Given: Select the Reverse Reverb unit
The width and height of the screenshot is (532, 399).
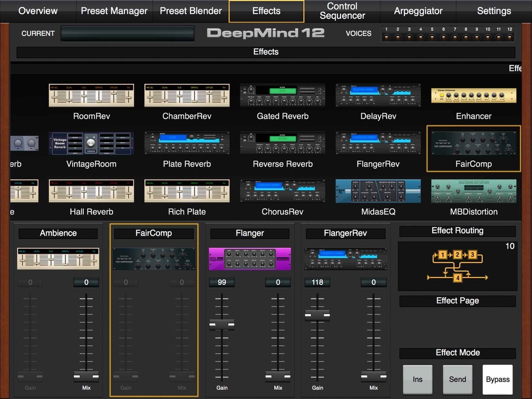Looking at the screenshot, I should coord(282,143).
